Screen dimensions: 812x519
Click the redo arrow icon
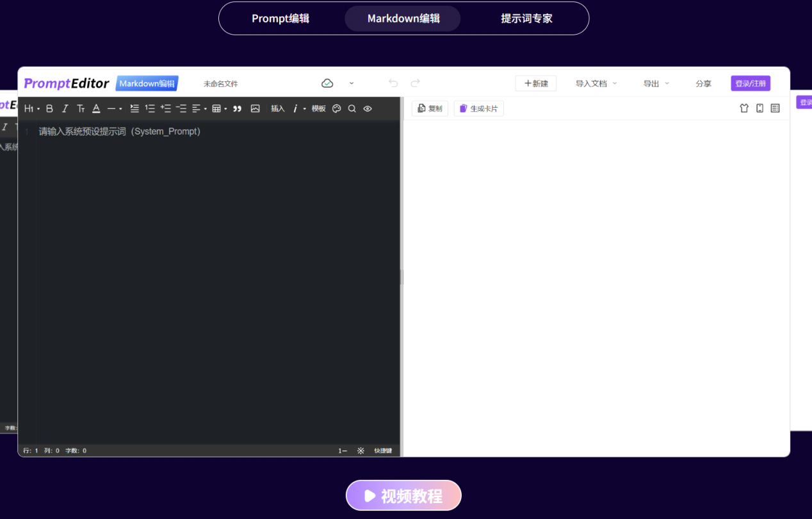point(415,83)
